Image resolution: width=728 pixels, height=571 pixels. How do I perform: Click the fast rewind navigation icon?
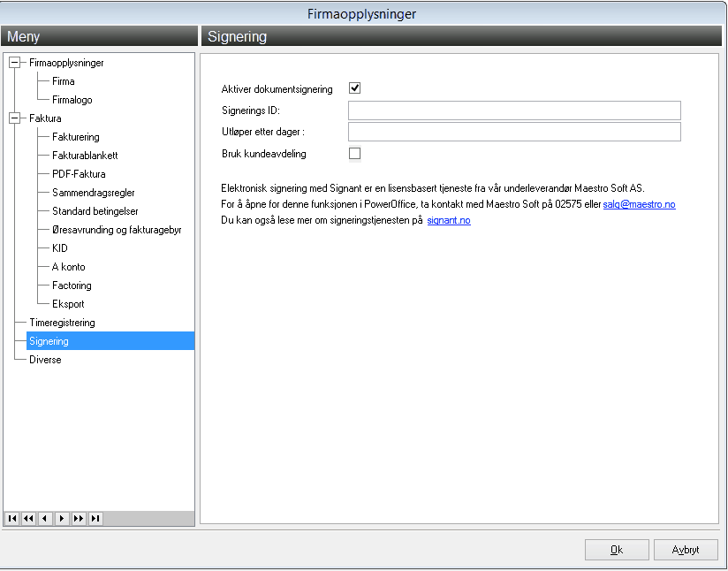(28, 518)
